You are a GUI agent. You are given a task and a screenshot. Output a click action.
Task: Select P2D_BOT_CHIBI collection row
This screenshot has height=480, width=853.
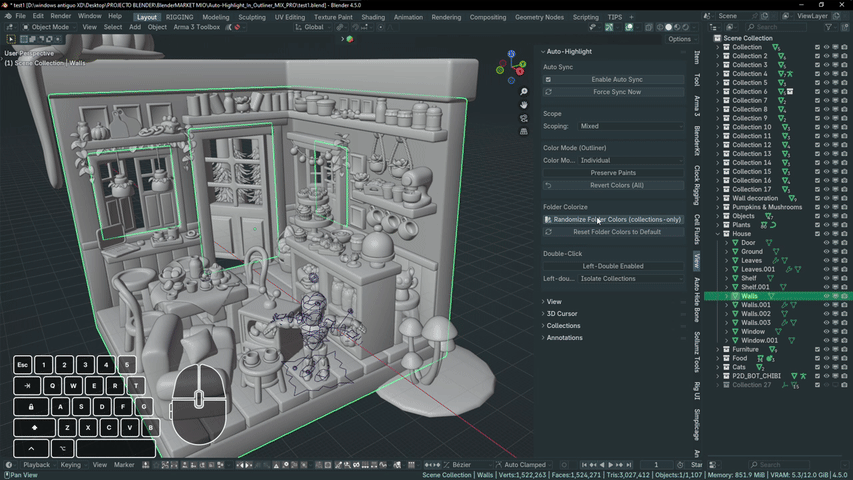click(x=756, y=376)
